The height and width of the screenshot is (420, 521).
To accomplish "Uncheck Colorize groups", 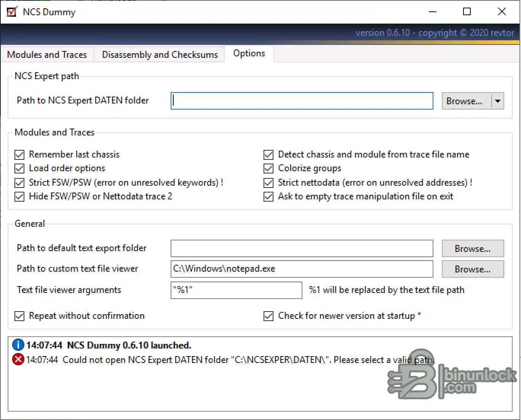I will tap(268, 169).
